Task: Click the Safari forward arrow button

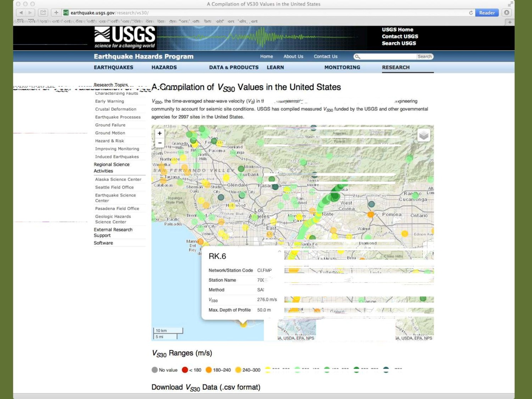Action: (30, 13)
